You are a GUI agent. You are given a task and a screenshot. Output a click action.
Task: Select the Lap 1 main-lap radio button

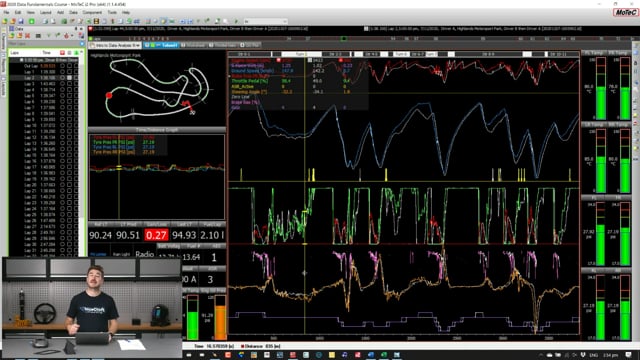pyautogui.click(x=62, y=71)
